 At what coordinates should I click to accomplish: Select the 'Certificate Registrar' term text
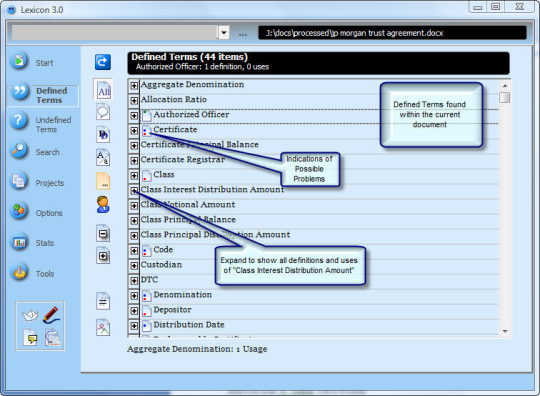click(183, 160)
